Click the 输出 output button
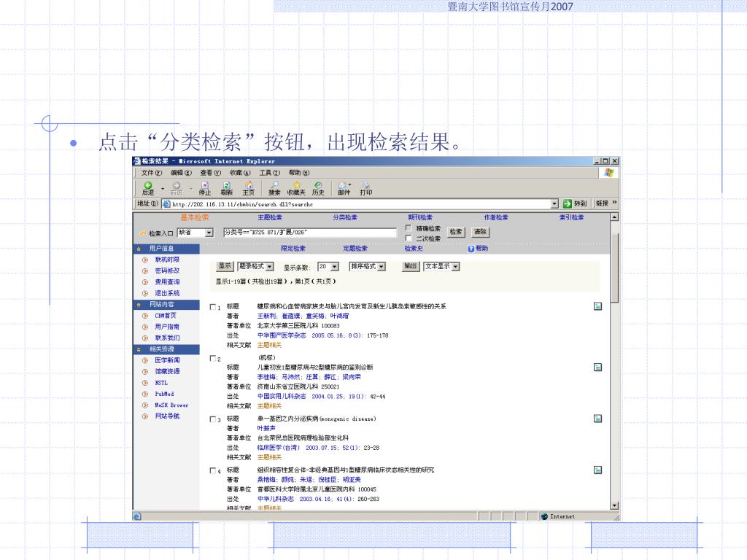This screenshot has width=747, height=560. click(x=411, y=266)
